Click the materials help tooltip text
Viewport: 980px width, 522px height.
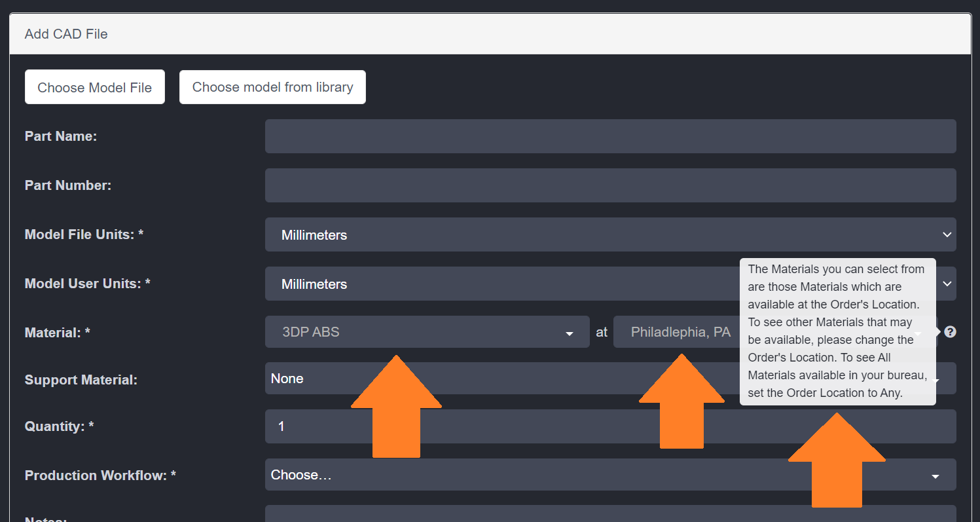837,331
